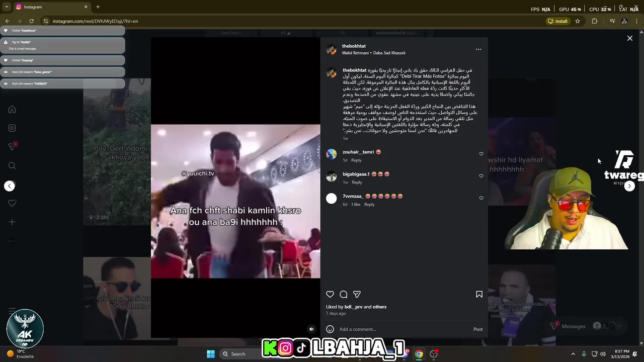
Task: Open the emoji picker in comment box
Action: tap(330, 329)
